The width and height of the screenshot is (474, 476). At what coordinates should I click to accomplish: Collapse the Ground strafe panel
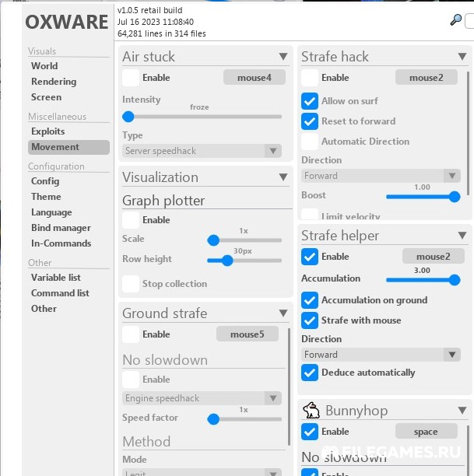click(283, 313)
